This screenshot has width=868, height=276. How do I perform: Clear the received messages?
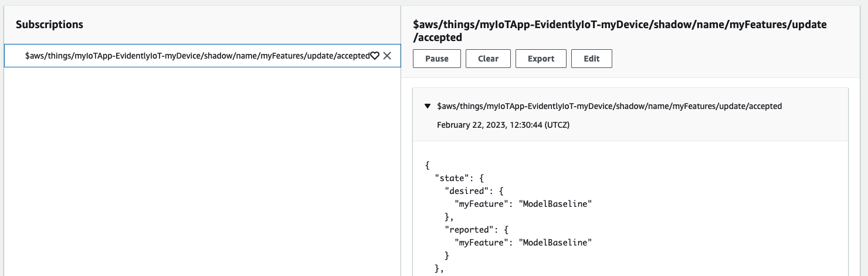(x=489, y=59)
